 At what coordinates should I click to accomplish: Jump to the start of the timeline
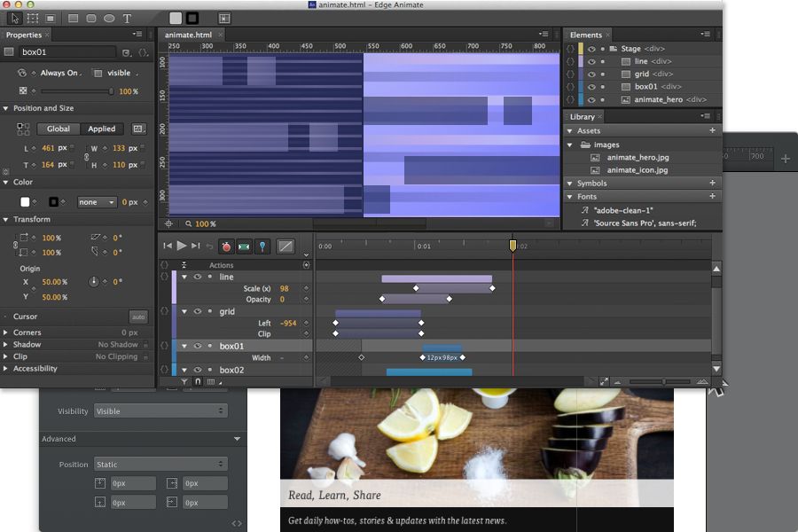[x=167, y=246]
